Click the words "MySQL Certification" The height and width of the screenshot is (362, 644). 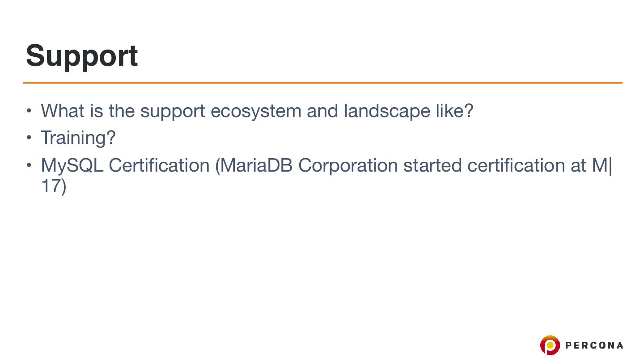point(125,165)
